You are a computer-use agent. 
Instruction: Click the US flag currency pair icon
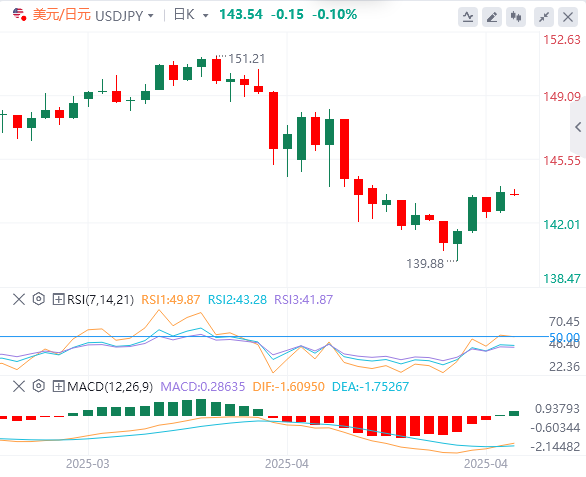click(x=19, y=15)
